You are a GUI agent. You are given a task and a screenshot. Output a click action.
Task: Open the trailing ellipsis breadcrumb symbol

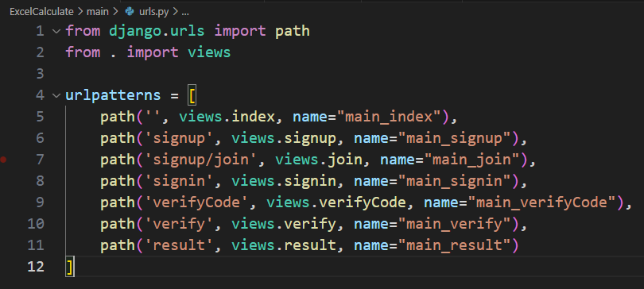[184, 12]
